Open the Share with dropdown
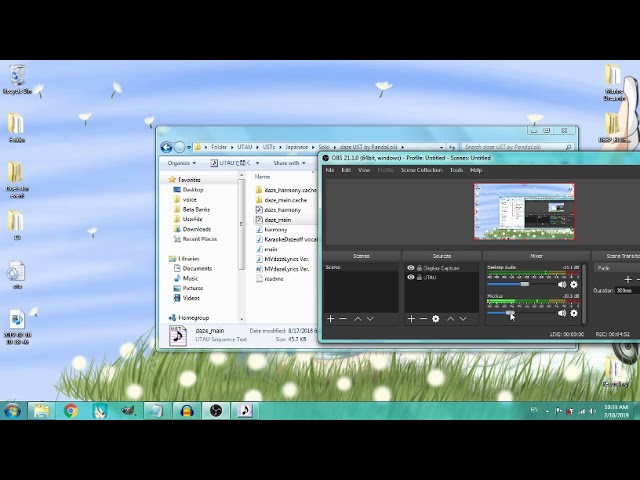The image size is (640, 480). point(289,163)
